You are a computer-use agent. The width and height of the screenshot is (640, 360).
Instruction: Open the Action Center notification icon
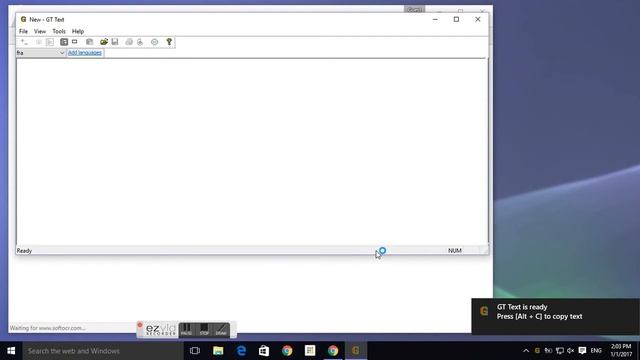pos(582,351)
